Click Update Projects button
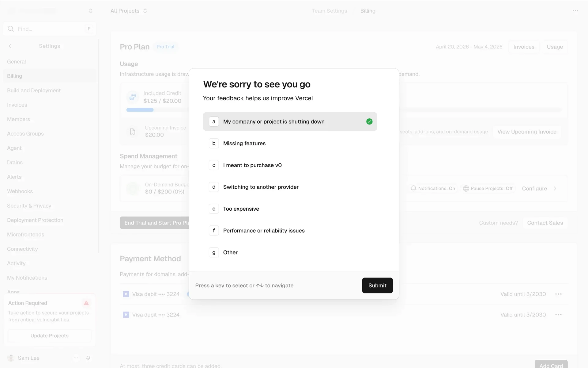 coord(49,335)
